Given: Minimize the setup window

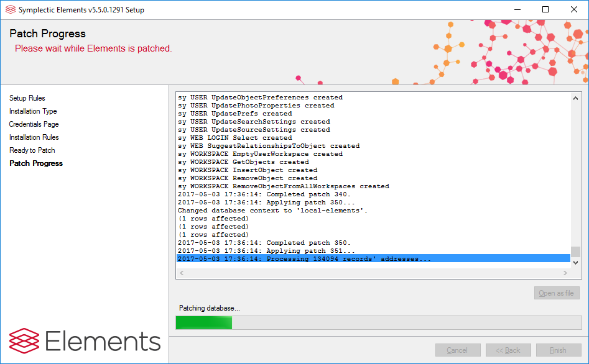Looking at the screenshot, I should [517, 10].
